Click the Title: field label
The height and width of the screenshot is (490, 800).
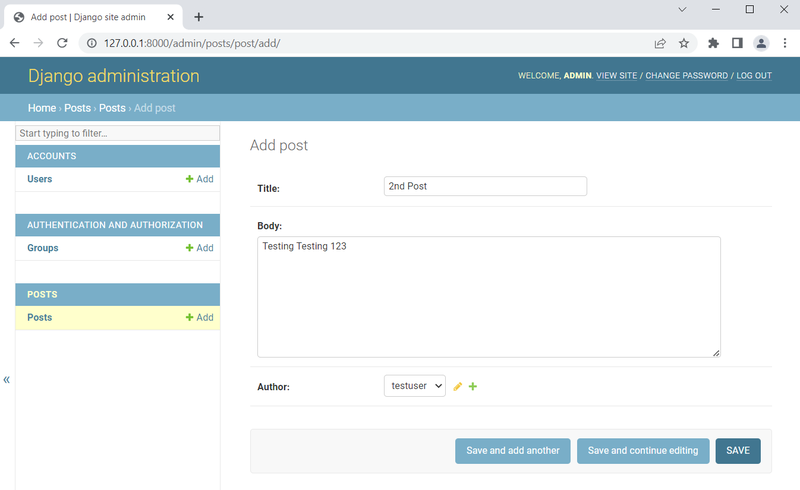coord(268,188)
